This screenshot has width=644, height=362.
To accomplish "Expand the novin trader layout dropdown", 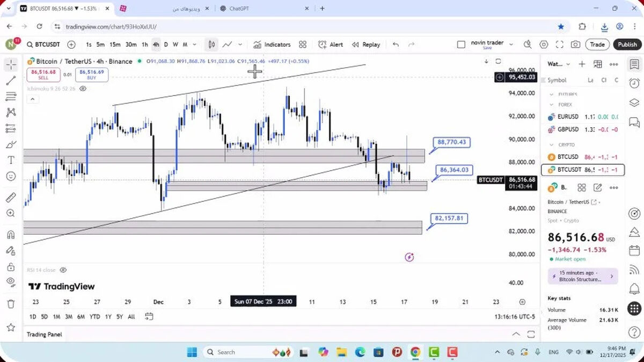I will [511, 45].
